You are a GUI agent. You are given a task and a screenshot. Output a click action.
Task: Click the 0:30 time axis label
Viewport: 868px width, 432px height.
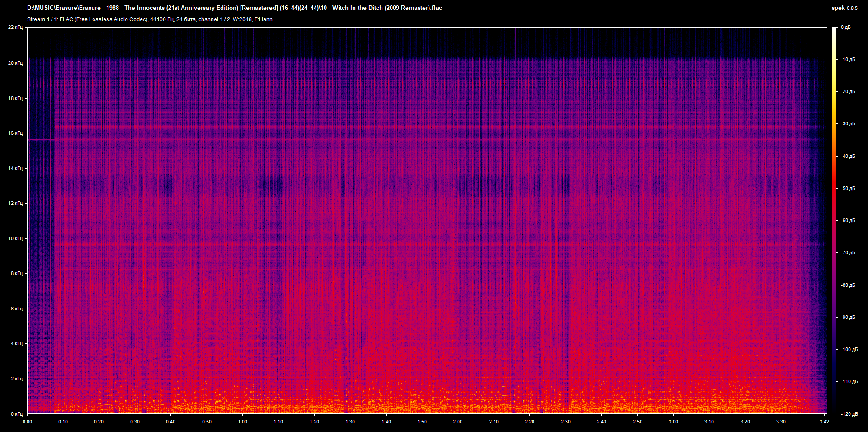pos(135,422)
